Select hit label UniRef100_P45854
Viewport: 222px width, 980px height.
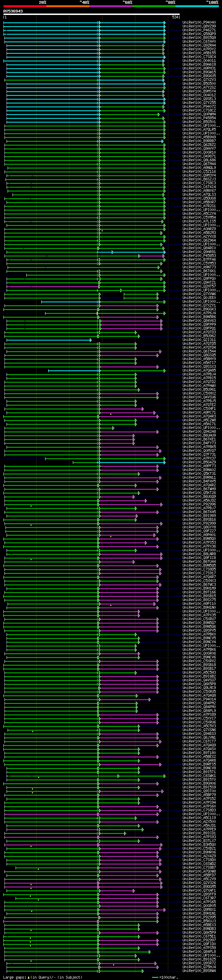click(199, 118)
